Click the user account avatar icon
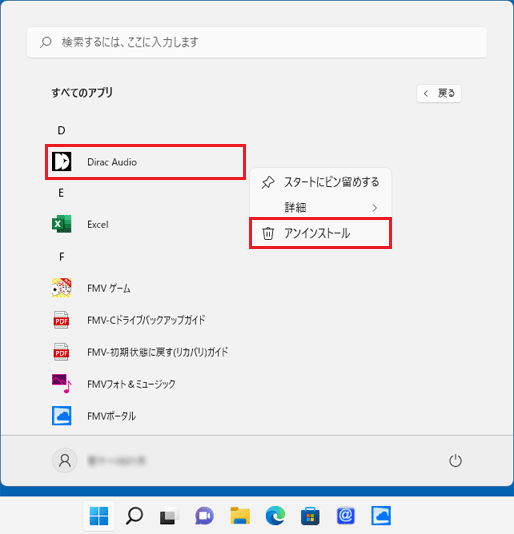 (65, 460)
